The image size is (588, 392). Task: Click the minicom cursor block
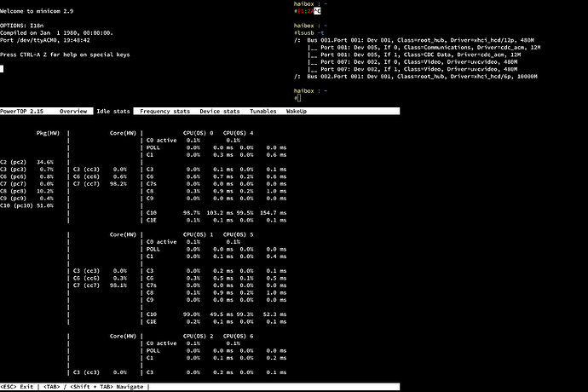2,69
